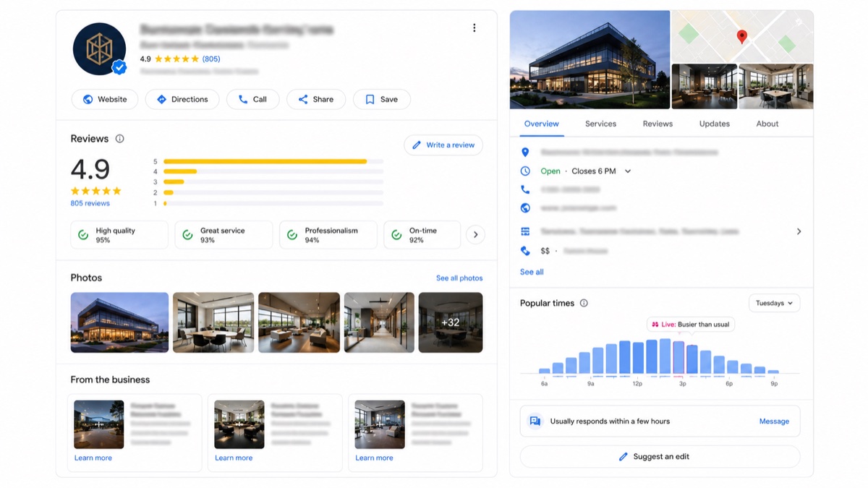Click See all in Overview

[532, 272]
